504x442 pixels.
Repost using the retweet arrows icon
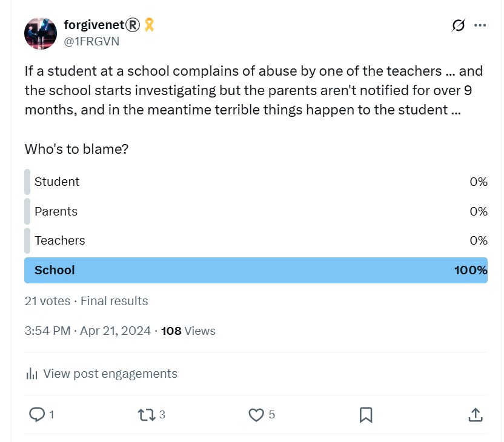click(147, 415)
